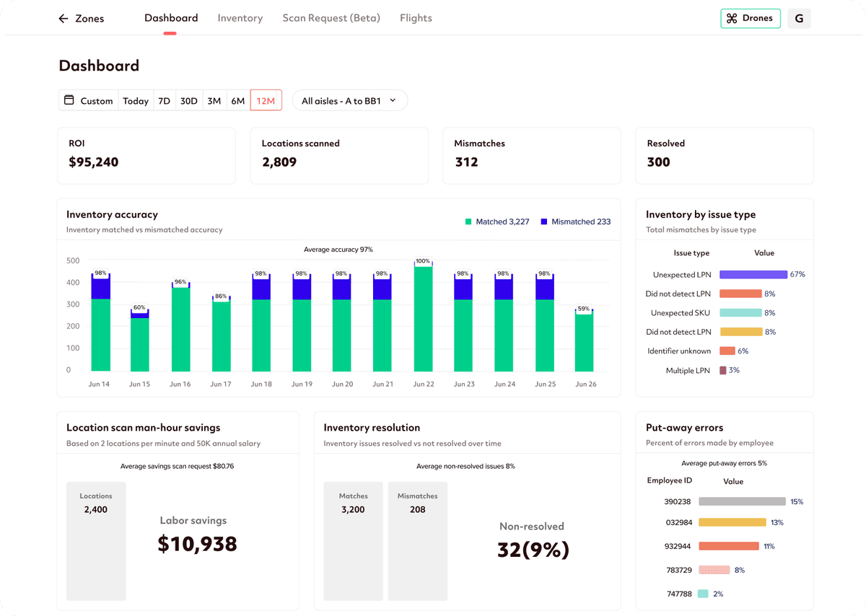Select the 7D time range
This screenshot has height=616, width=866.
pyautogui.click(x=165, y=101)
